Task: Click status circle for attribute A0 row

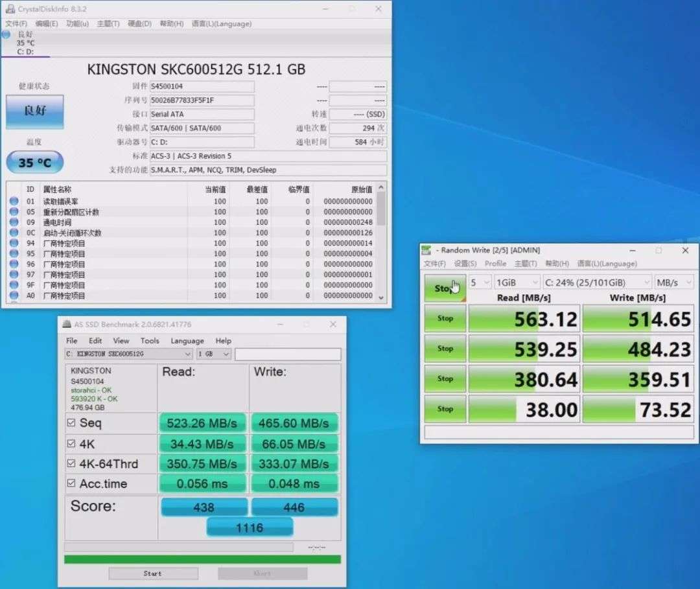Action: [14, 295]
